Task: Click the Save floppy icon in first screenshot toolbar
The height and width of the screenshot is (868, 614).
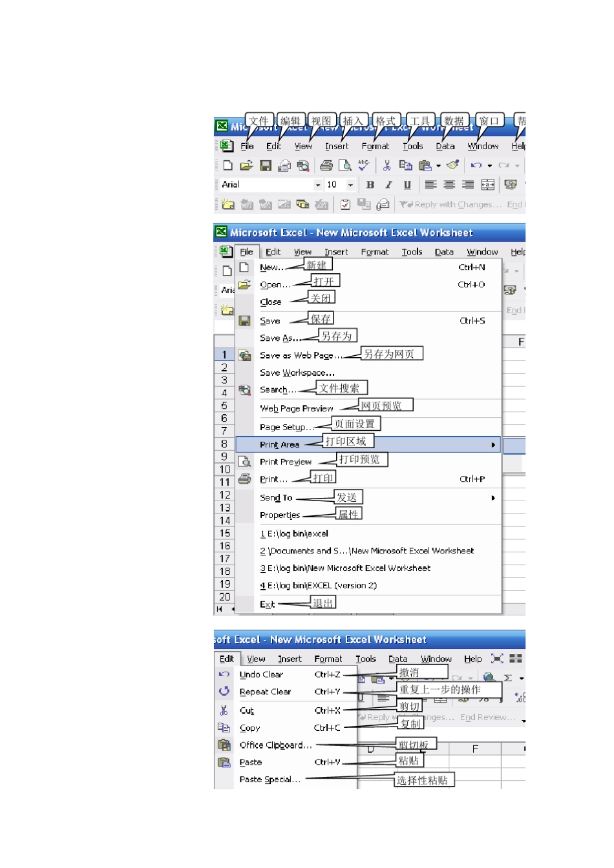Action: (265, 165)
